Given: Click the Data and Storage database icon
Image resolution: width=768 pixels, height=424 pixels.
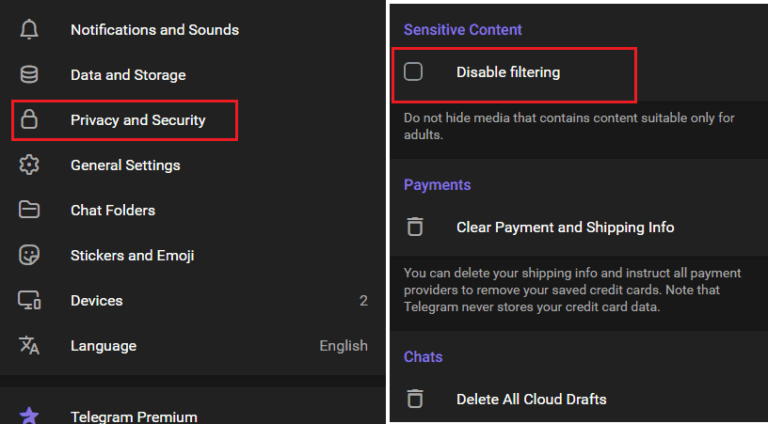Looking at the screenshot, I should tap(29, 75).
